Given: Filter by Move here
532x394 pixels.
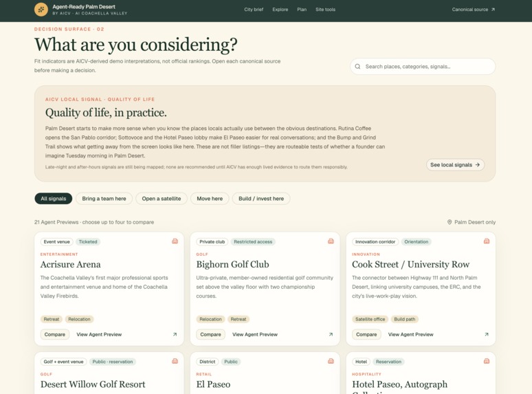Looking at the screenshot, I should (210, 199).
